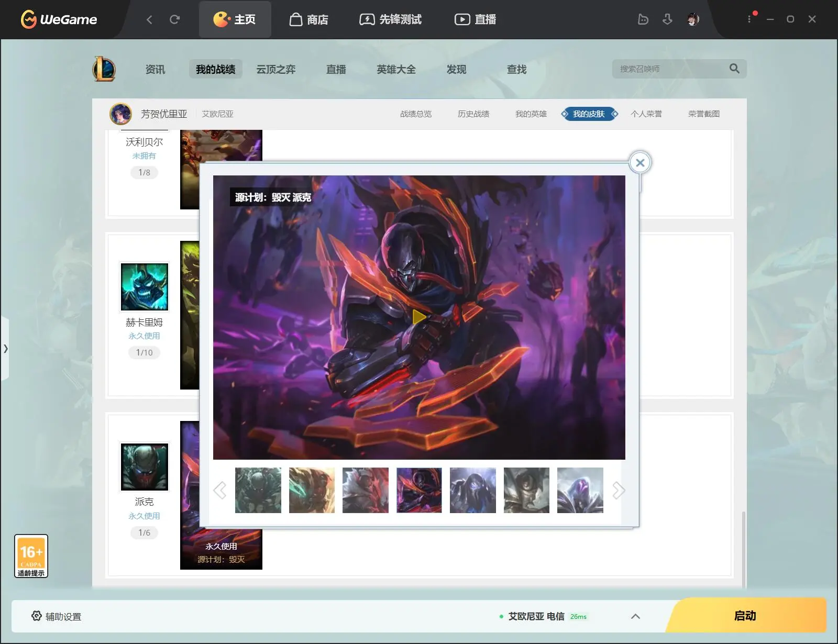This screenshot has width=838, height=644.
Task: Open 云顶之弈 menu item
Action: tap(276, 69)
